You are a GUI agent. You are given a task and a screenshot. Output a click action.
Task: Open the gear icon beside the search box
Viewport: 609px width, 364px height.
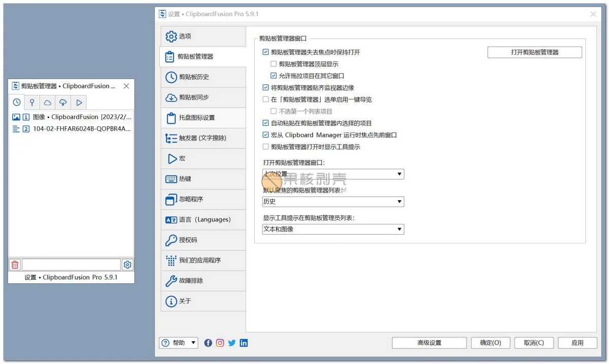[x=127, y=264]
